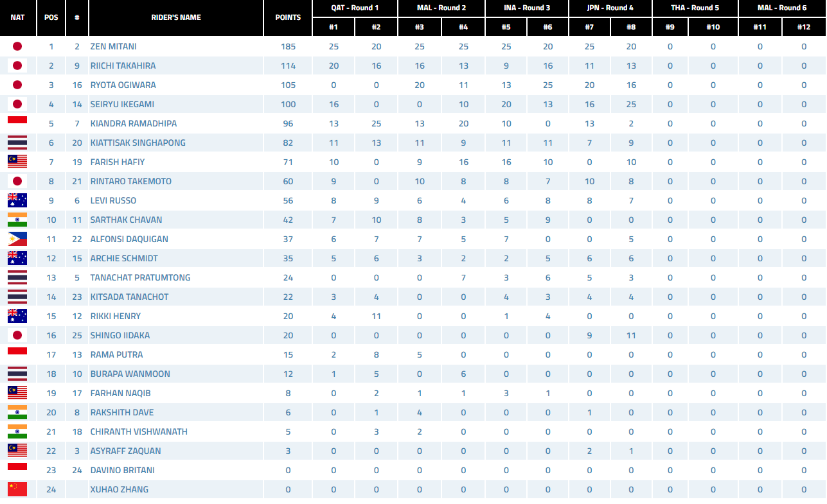Click rider name RYOTA OGIWARA
The height and width of the screenshot is (504, 827).
pyautogui.click(x=123, y=85)
